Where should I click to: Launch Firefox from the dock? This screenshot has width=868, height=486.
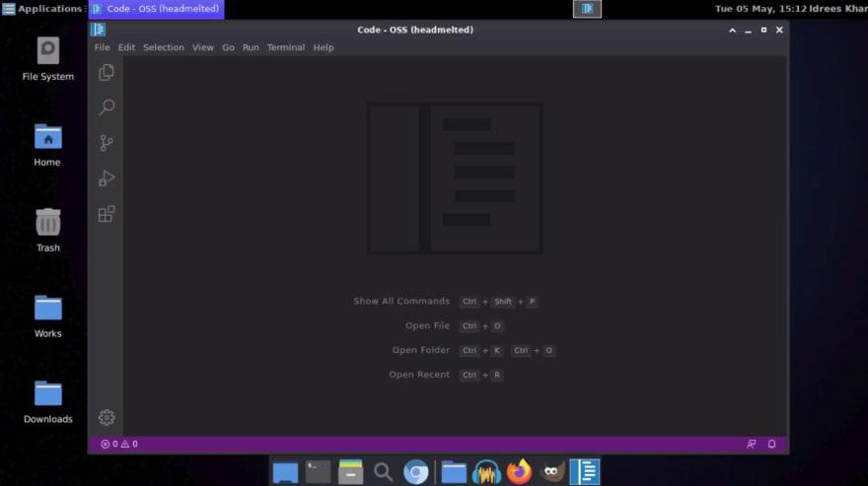coord(519,472)
